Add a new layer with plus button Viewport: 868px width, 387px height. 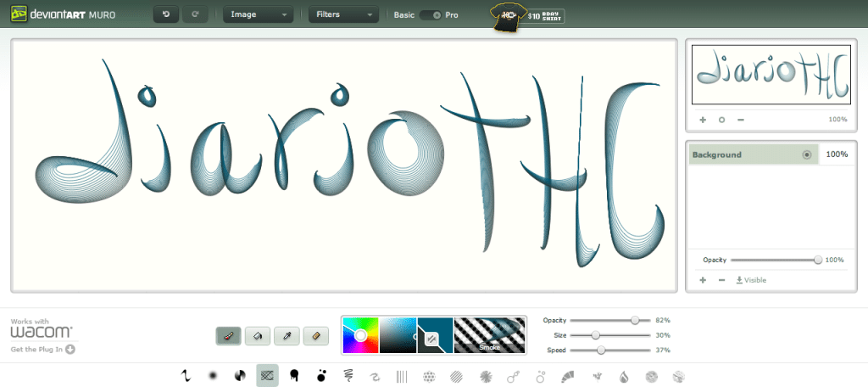click(703, 280)
